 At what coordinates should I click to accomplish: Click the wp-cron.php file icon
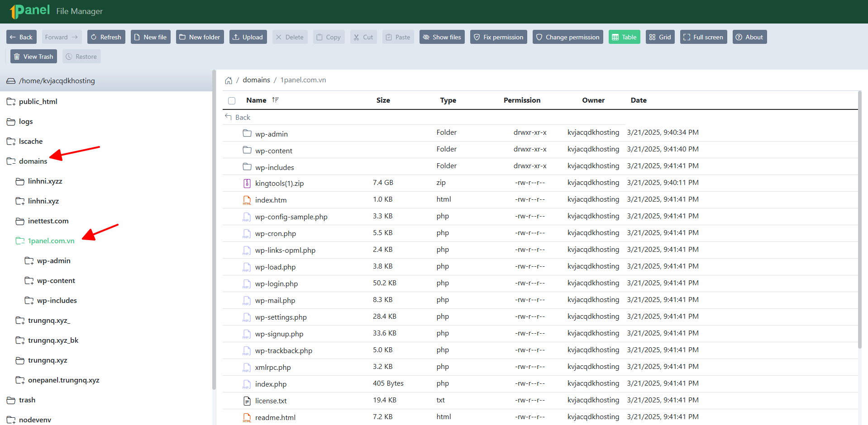[x=247, y=233]
